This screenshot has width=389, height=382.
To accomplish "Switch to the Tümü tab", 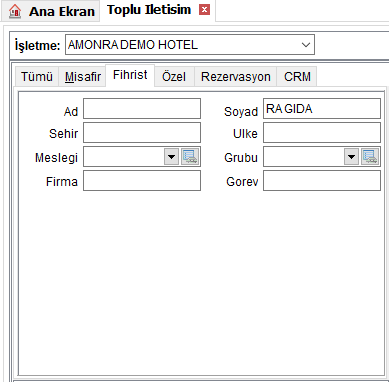I will [37, 77].
